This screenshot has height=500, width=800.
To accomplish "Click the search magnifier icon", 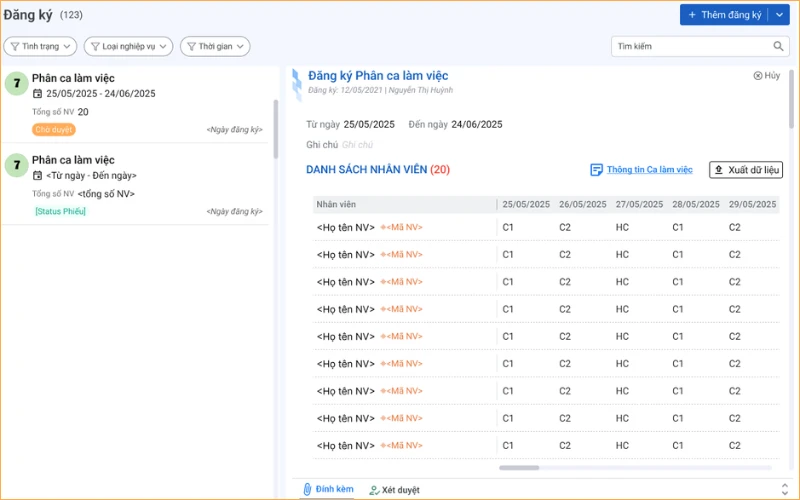I will [778, 46].
